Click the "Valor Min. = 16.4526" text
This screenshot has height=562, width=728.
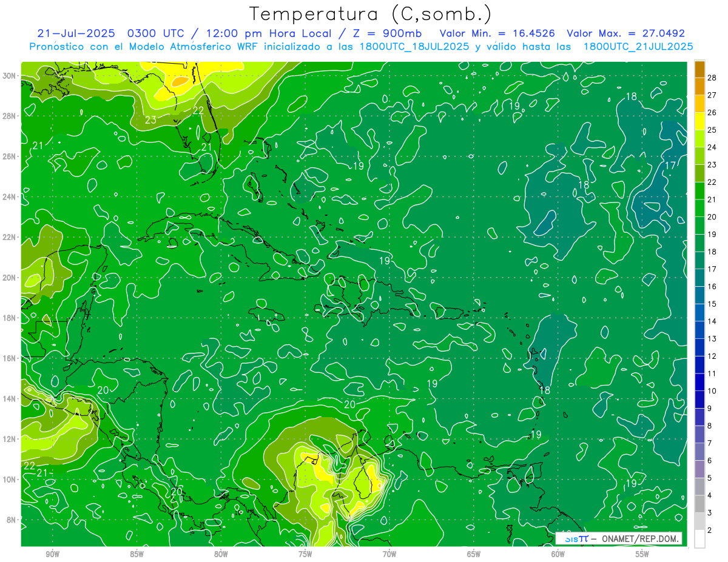pyautogui.click(x=497, y=33)
